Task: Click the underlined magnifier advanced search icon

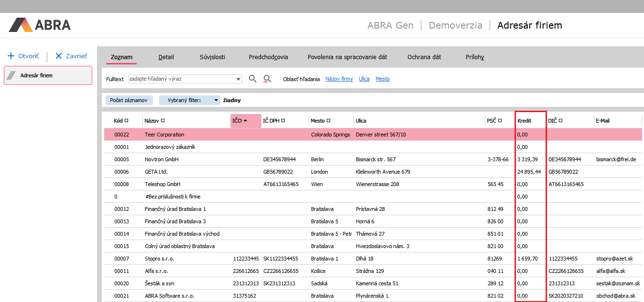Action: [x=268, y=79]
